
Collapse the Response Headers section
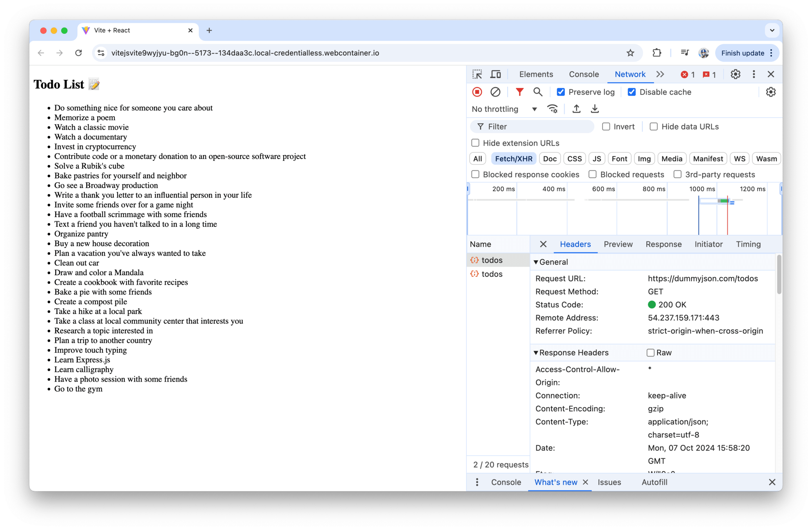coord(536,353)
